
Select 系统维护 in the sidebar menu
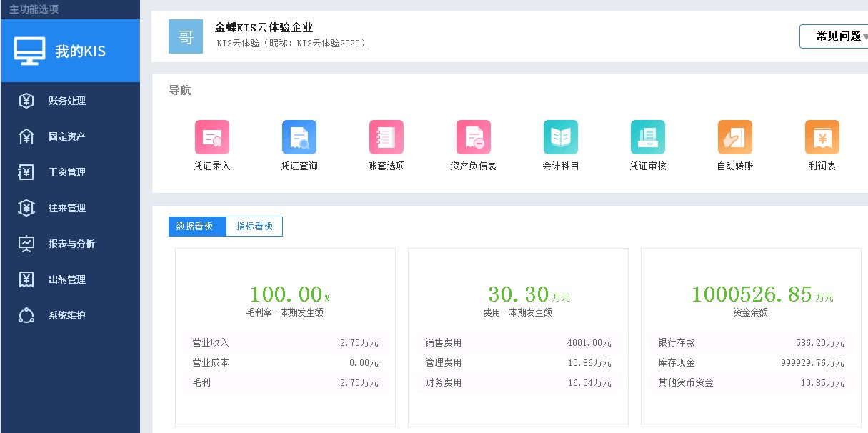pyautogui.click(x=70, y=315)
